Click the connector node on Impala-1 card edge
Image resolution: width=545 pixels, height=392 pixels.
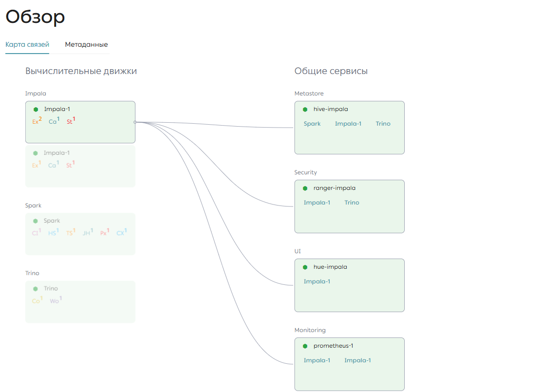135,122
